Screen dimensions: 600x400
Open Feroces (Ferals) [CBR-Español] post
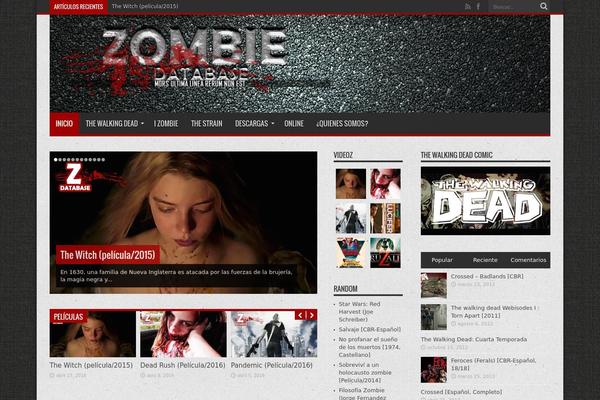(x=494, y=364)
